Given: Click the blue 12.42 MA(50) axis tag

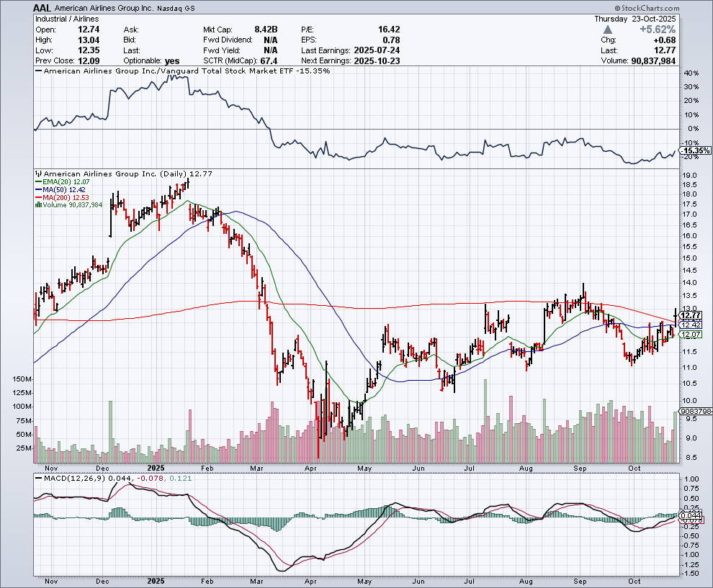Looking at the screenshot, I should coord(691,325).
